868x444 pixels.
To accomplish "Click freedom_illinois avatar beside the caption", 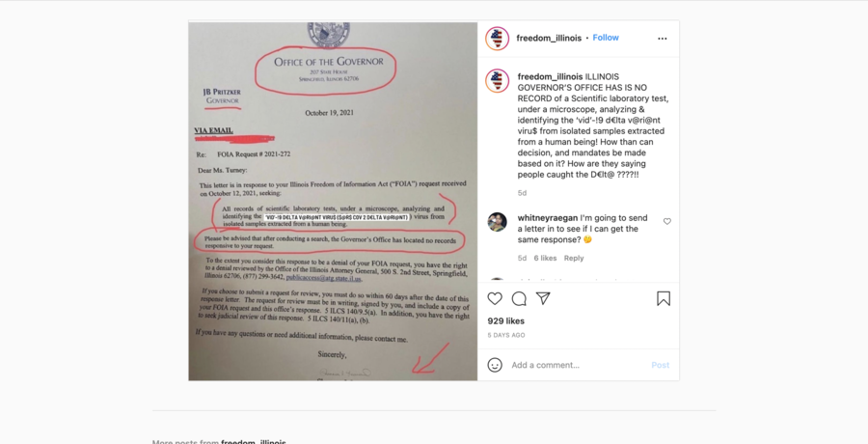I will click(x=497, y=81).
